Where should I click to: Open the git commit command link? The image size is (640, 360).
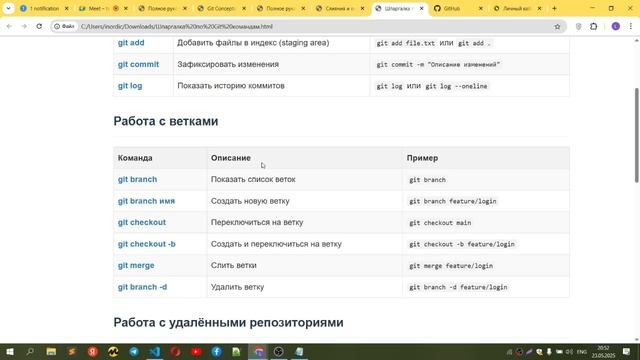[x=138, y=64]
